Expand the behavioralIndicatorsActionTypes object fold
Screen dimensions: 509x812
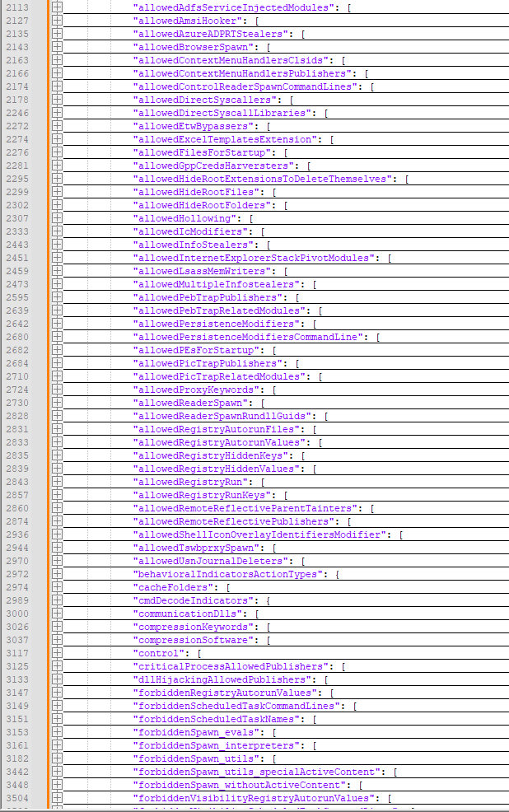tap(57, 574)
